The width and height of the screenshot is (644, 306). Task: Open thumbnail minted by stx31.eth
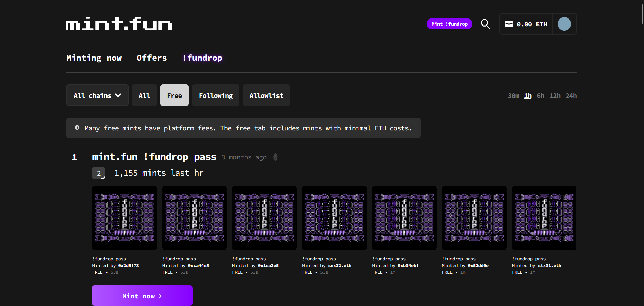pyautogui.click(x=544, y=218)
